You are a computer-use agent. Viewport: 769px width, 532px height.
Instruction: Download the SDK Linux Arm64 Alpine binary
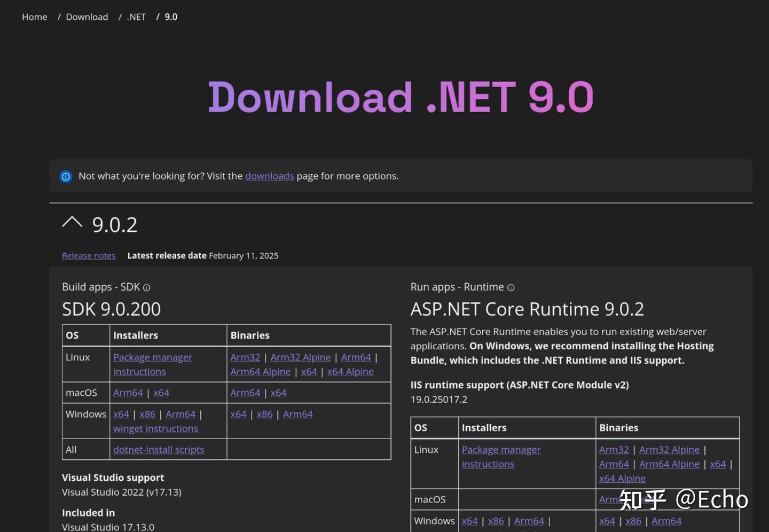tap(261, 372)
